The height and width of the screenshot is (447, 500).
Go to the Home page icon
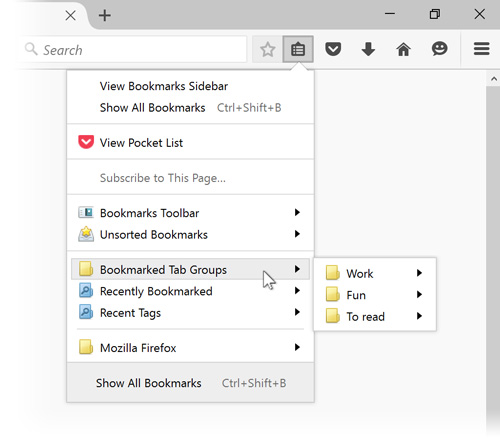coord(404,49)
